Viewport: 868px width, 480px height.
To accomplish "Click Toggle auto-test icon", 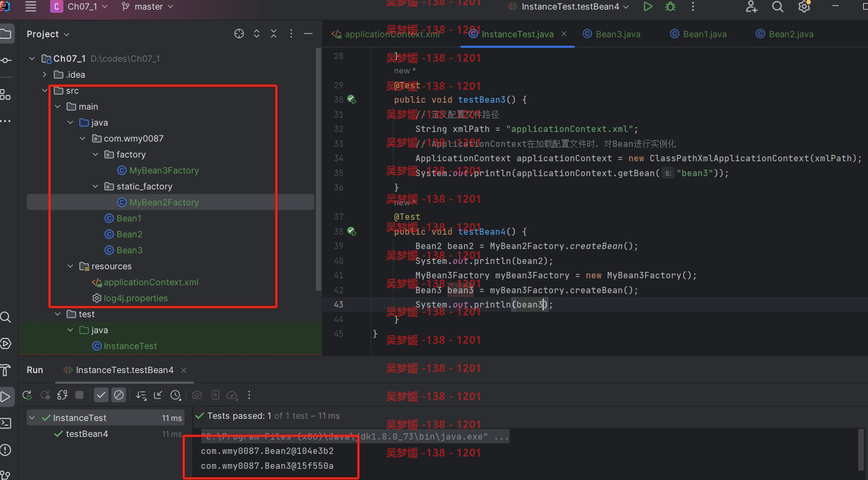I will pos(62,395).
